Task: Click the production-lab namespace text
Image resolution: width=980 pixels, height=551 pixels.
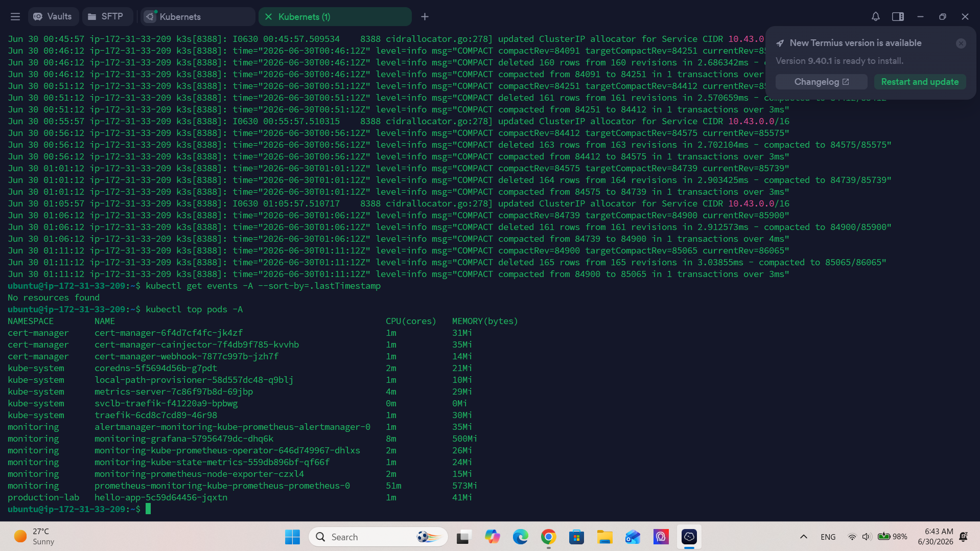Action: click(x=43, y=497)
